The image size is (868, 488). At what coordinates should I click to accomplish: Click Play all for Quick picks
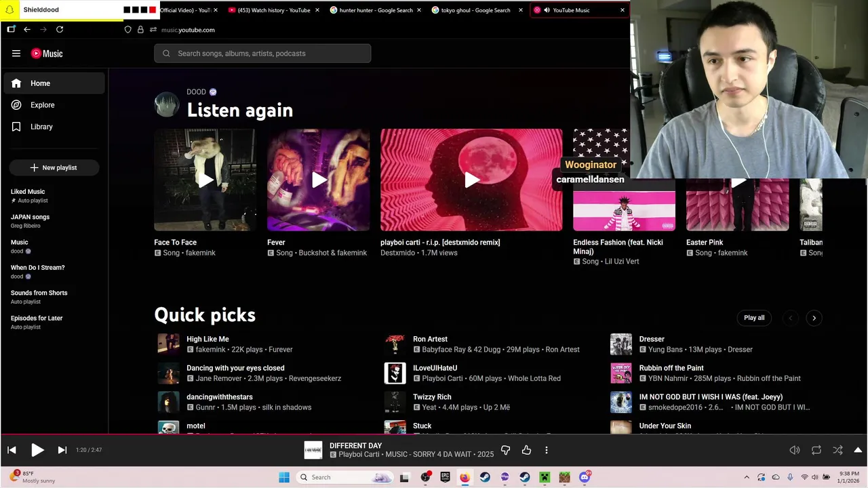point(754,318)
